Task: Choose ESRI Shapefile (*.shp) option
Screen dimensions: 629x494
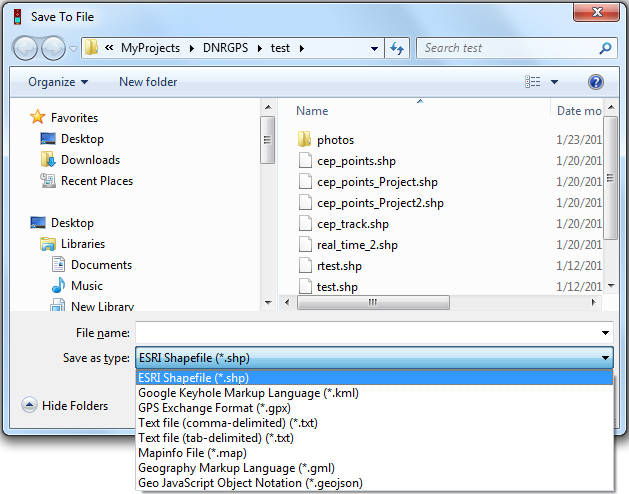Action: 375,378
